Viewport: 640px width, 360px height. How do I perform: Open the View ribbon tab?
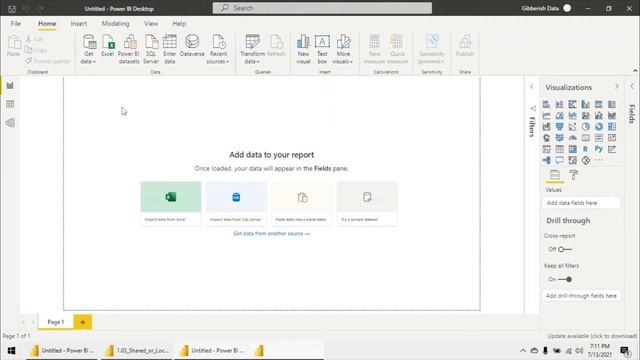click(x=151, y=24)
